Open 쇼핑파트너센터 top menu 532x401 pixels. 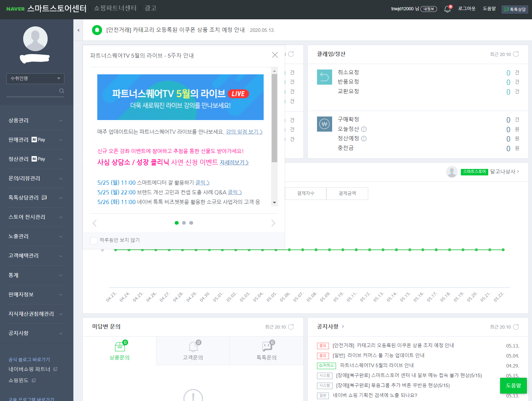tap(115, 8)
